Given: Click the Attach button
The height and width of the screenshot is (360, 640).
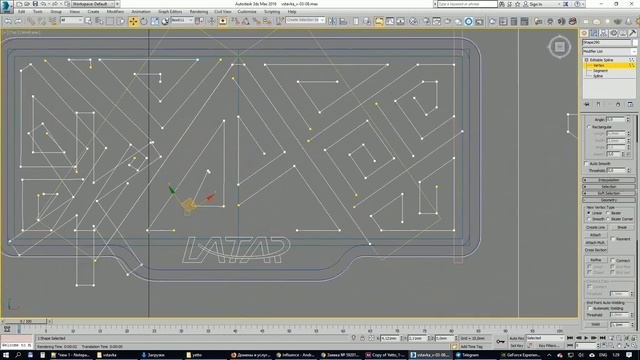Looking at the screenshot, I should (596, 235).
